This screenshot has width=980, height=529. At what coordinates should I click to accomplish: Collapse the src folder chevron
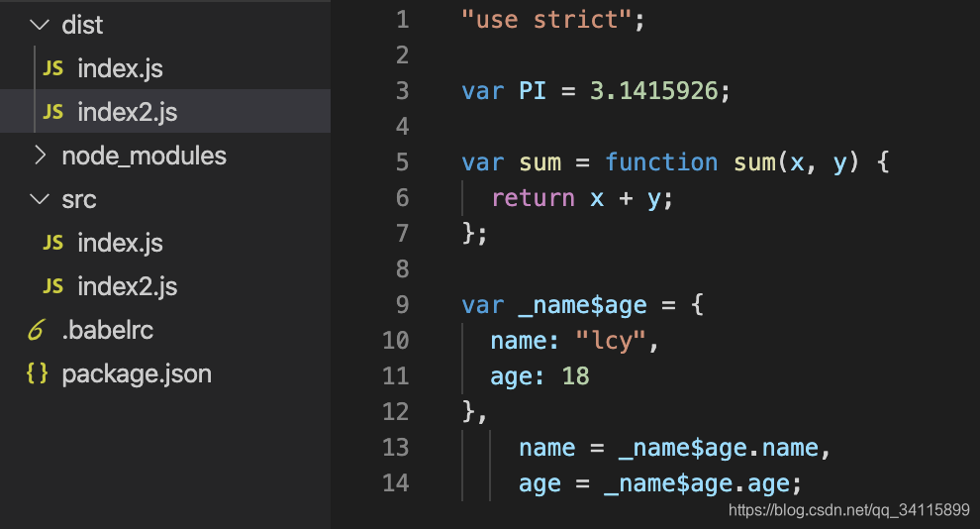click(40, 199)
